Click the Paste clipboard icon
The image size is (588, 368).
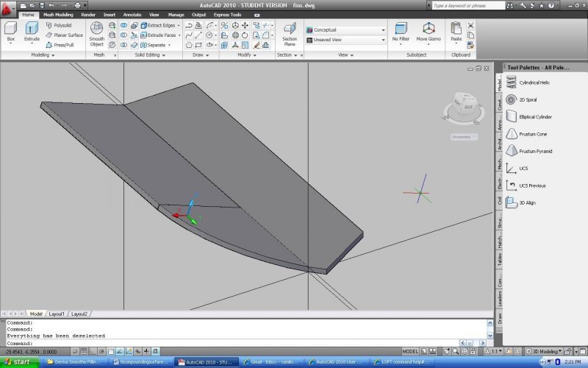tap(456, 29)
